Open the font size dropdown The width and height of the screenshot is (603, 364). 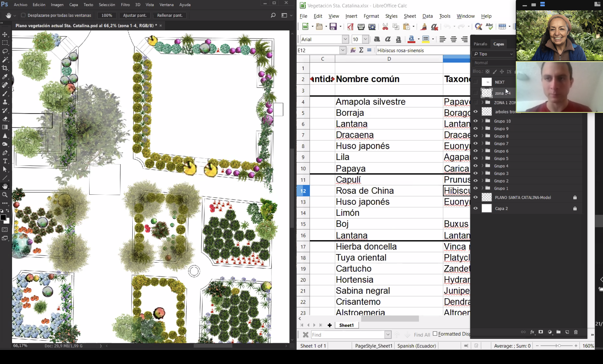365,39
